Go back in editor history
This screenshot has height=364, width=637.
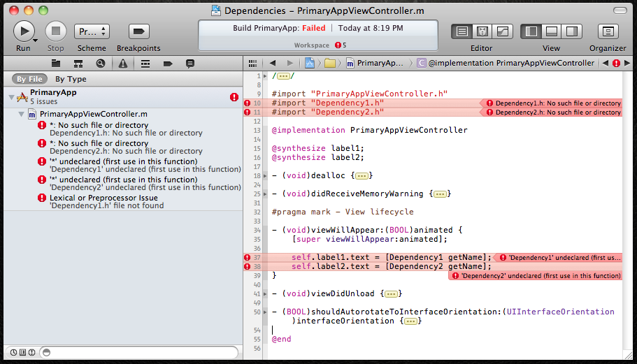tap(273, 64)
